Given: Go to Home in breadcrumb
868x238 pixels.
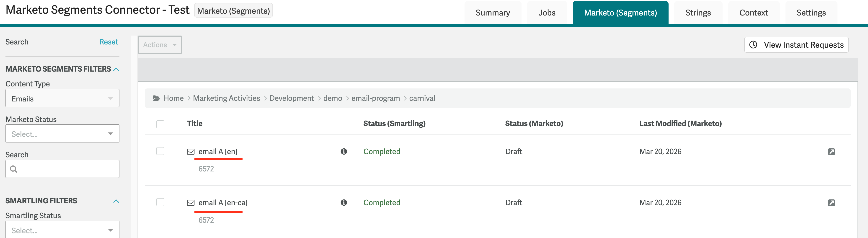Looking at the screenshot, I should pyautogui.click(x=173, y=98).
